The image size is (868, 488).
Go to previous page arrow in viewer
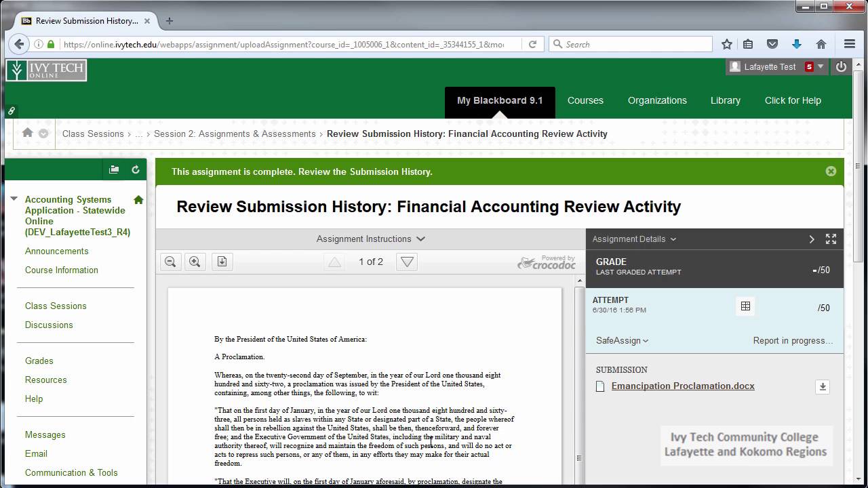[334, 262]
